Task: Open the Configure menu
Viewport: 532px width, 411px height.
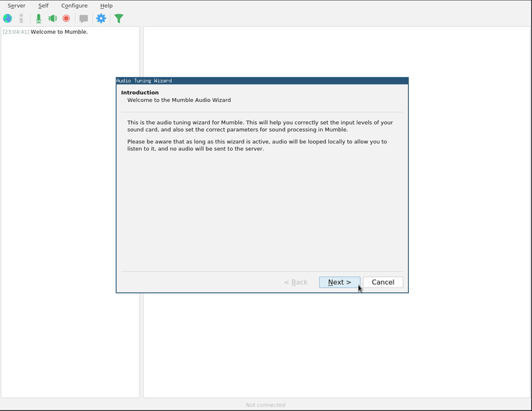Action: pyautogui.click(x=74, y=6)
